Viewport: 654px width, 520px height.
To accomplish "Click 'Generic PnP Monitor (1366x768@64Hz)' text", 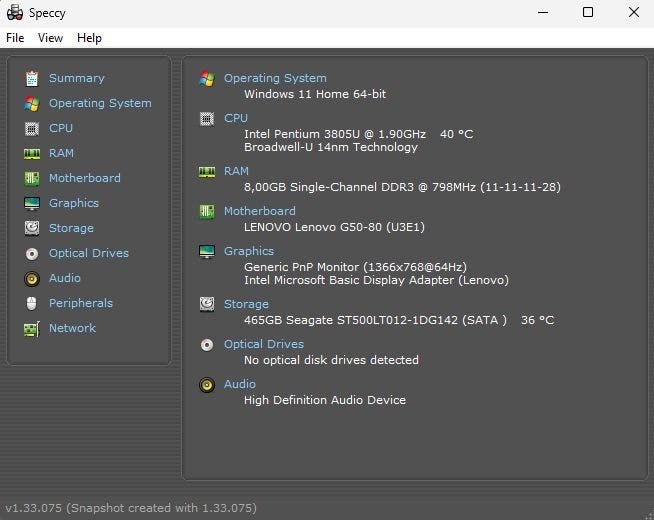I will coord(355,267).
